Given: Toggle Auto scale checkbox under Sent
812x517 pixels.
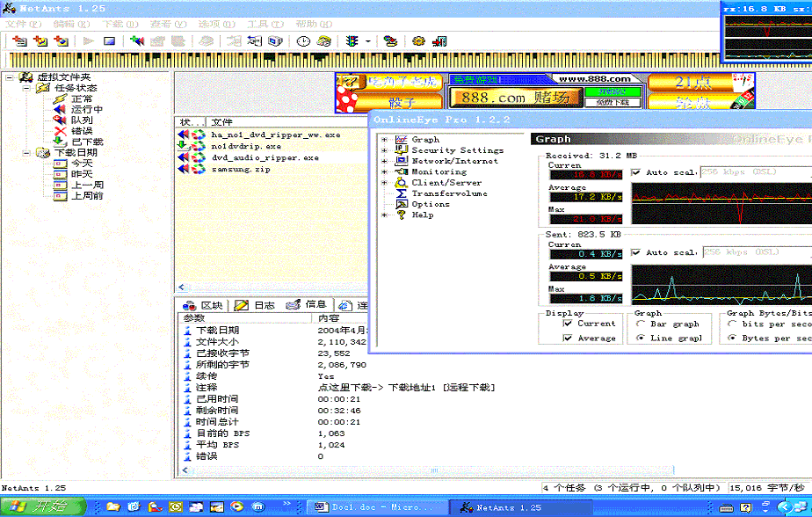Looking at the screenshot, I should point(635,252).
